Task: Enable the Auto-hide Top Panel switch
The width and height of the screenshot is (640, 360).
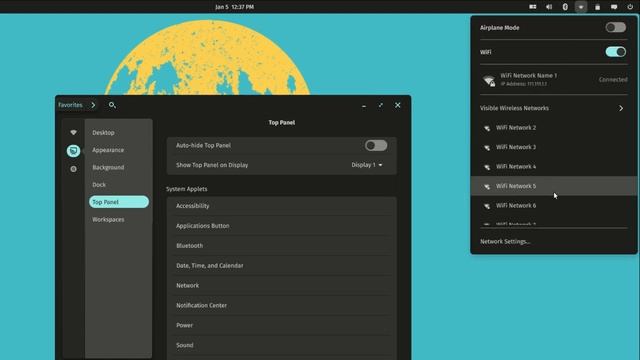Action: pos(376,145)
